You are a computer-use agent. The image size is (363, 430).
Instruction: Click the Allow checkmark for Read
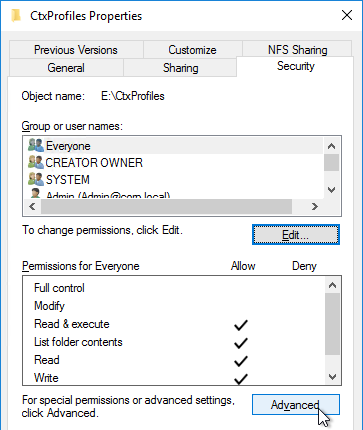coord(241,361)
